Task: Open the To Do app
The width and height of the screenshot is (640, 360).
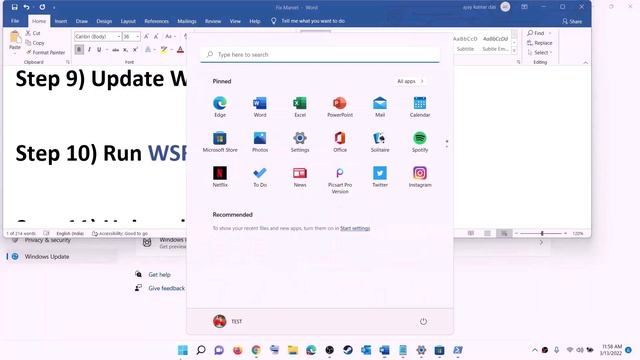Action: coord(260,177)
